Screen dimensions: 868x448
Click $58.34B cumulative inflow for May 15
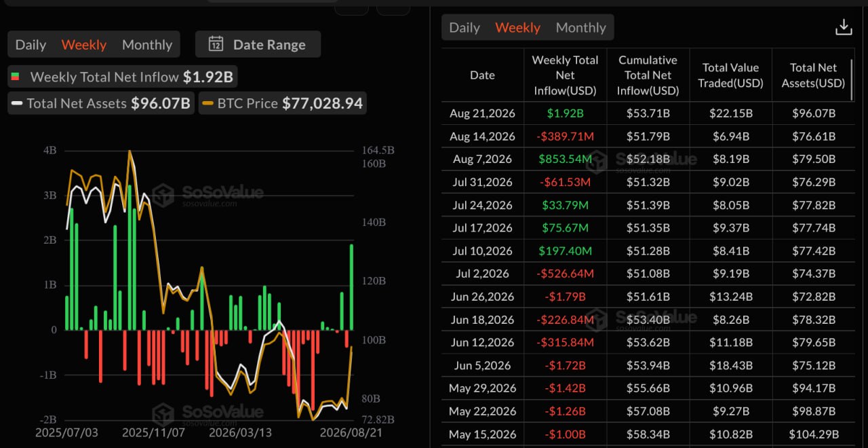[648, 434]
